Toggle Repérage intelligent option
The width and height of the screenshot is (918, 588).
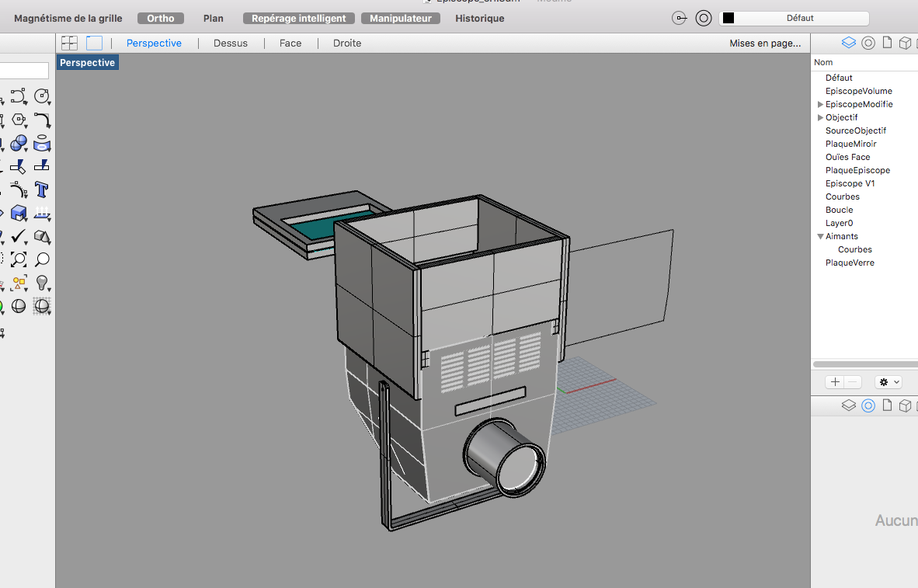click(299, 18)
